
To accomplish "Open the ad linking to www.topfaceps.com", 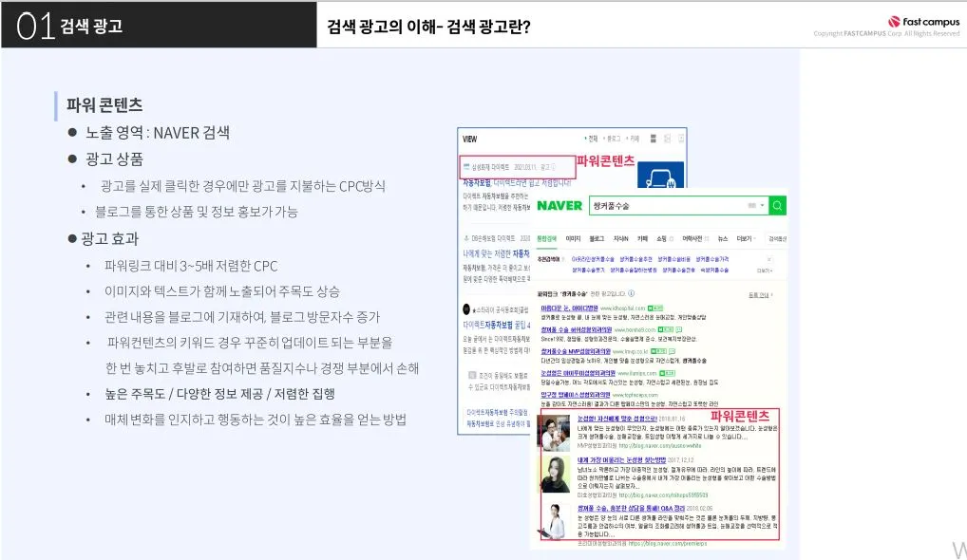I will (x=576, y=395).
